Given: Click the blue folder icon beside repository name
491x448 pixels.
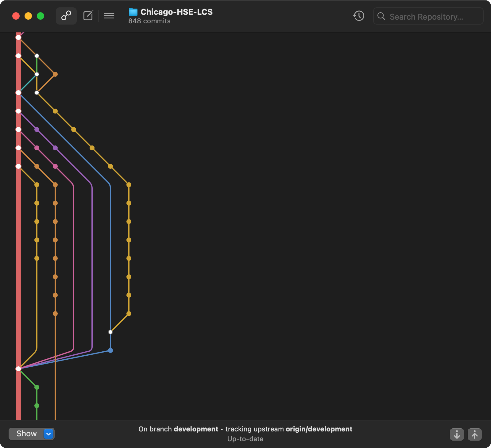Looking at the screenshot, I should [133, 12].
